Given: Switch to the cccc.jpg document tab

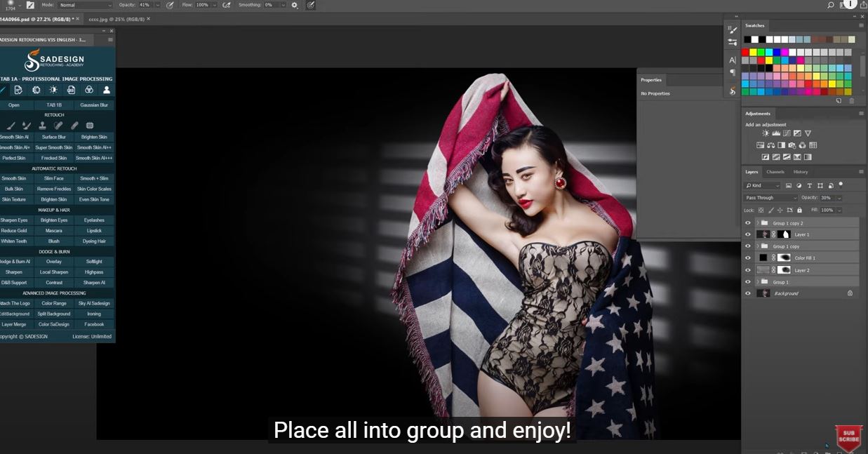Looking at the screenshot, I should pos(115,18).
